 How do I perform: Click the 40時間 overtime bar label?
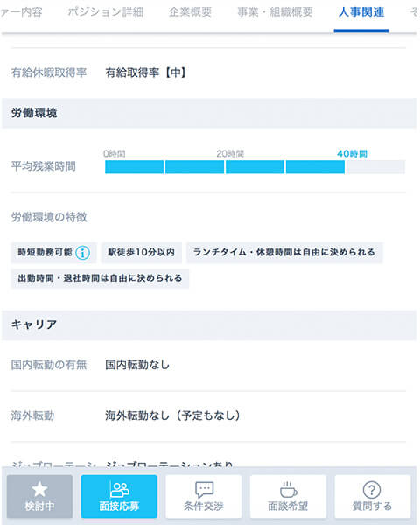click(x=352, y=154)
